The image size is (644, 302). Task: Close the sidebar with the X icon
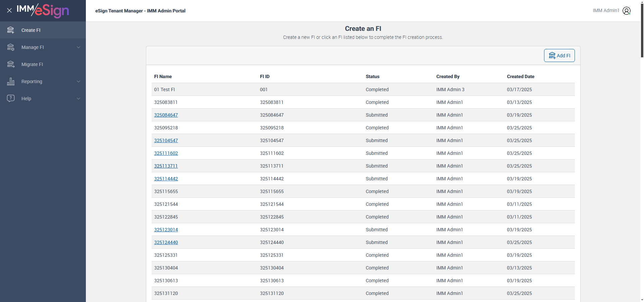click(x=9, y=10)
